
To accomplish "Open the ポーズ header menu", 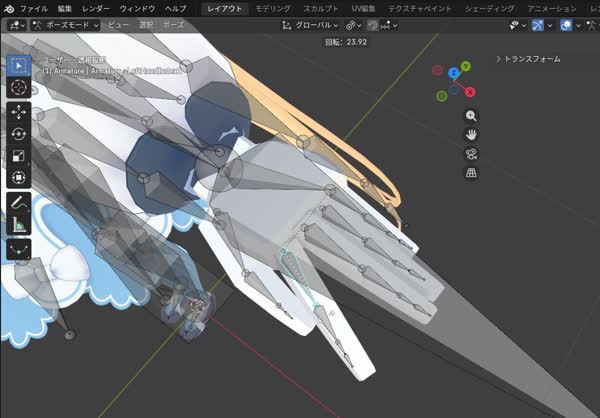I will pyautogui.click(x=174, y=24).
